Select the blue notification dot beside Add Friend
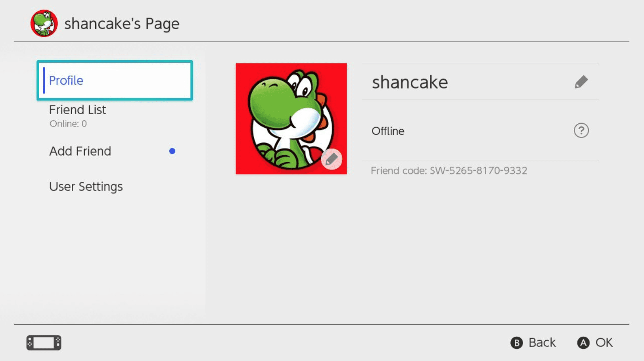The height and width of the screenshot is (361, 644). [x=172, y=151]
